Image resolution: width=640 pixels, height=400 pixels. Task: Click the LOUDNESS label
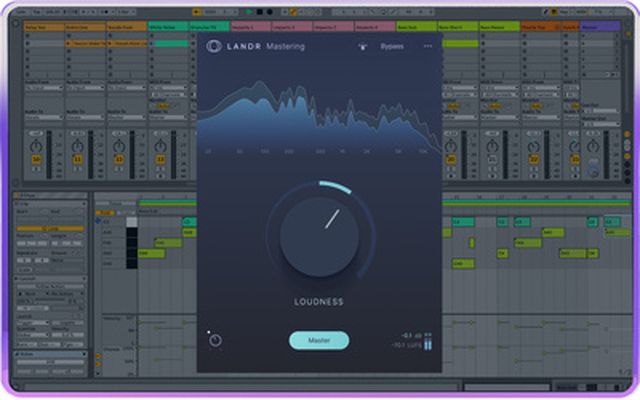point(319,302)
